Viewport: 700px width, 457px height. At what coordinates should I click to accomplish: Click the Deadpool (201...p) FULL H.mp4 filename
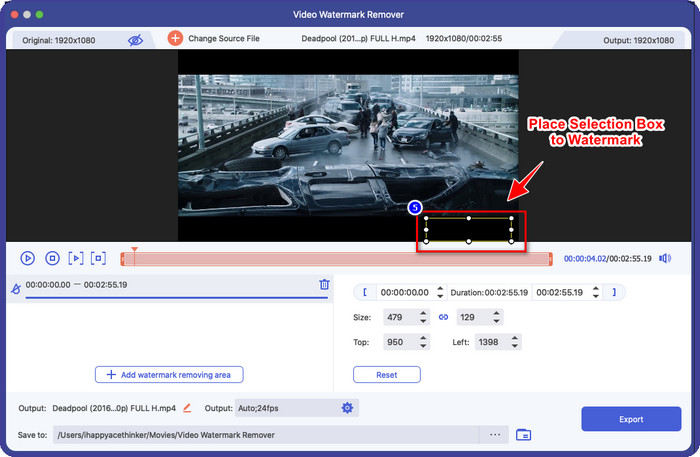tap(358, 38)
